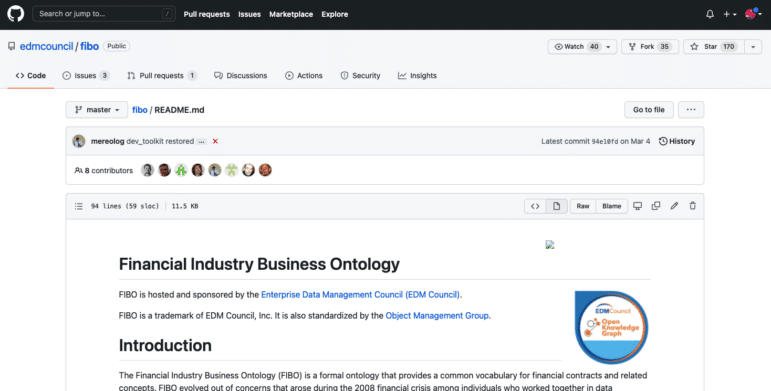Select the Pull requests tab
The height and width of the screenshot is (391, 771).
162,76
